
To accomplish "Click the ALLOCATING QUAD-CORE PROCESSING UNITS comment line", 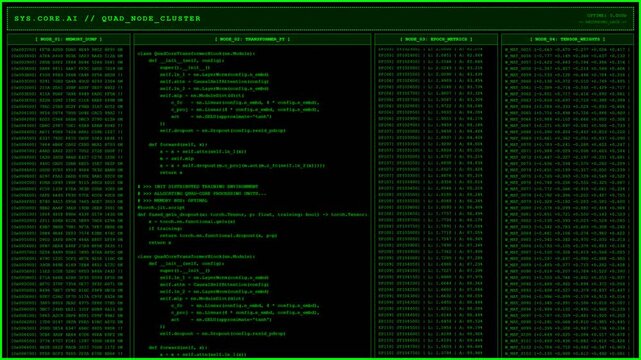I will click(x=202, y=193).
